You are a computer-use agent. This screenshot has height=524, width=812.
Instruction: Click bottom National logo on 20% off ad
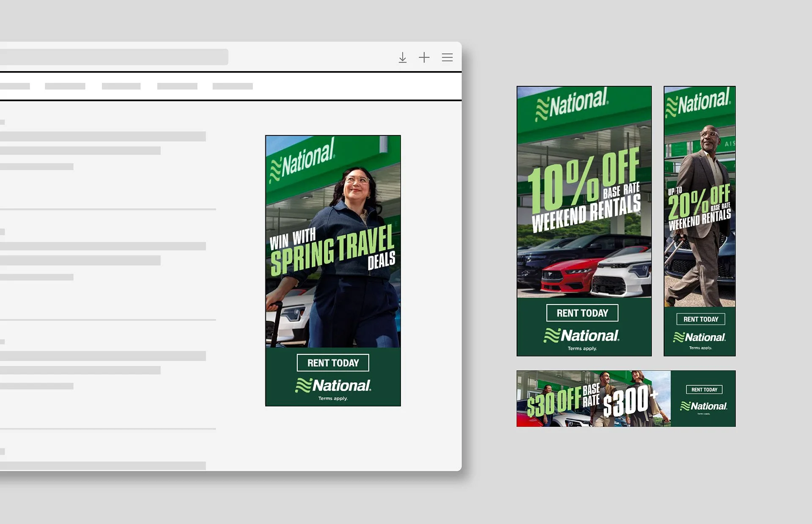[x=700, y=337]
